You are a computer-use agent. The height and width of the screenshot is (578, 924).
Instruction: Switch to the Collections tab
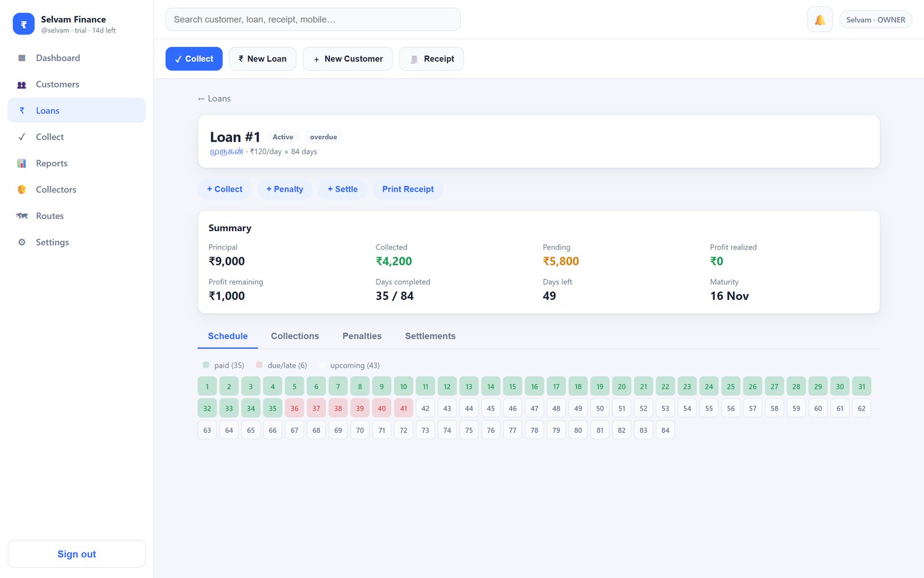tap(295, 336)
